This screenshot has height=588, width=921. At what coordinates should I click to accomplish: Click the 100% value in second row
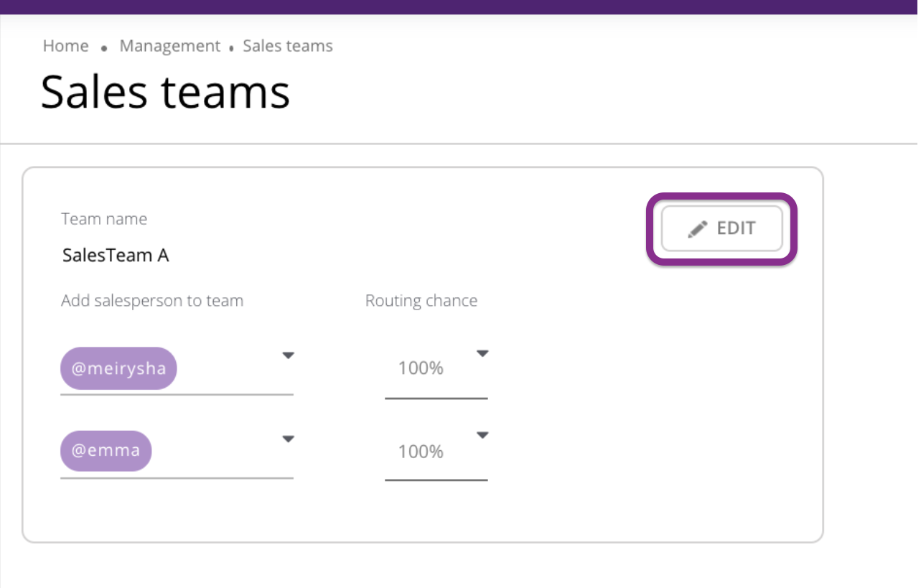click(x=421, y=452)
